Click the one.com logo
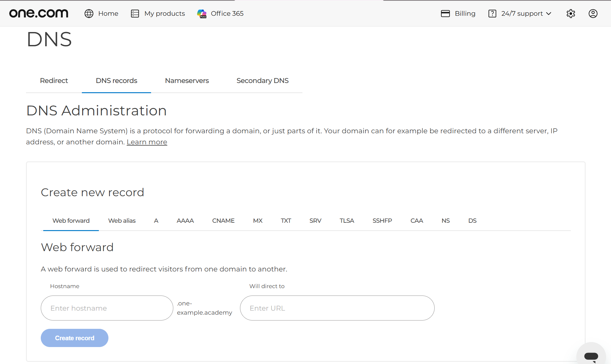The height and width of the screenshot is (364, 611). pyautogui.click(x=39, y=13)
